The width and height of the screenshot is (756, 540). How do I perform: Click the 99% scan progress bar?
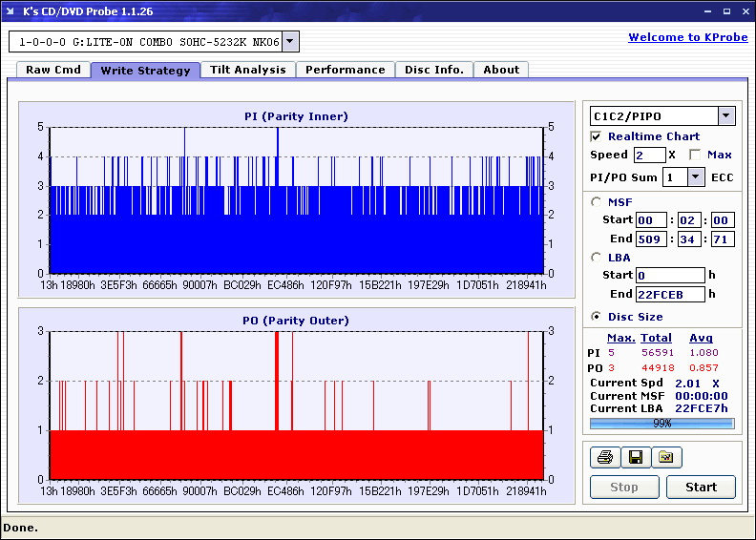661,423
